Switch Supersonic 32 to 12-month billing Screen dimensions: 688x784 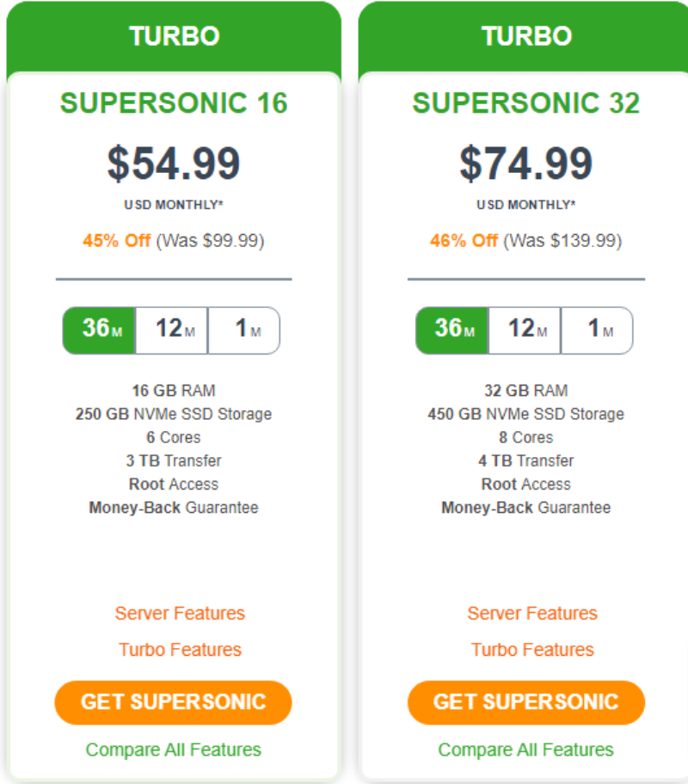tap(524, 330)
